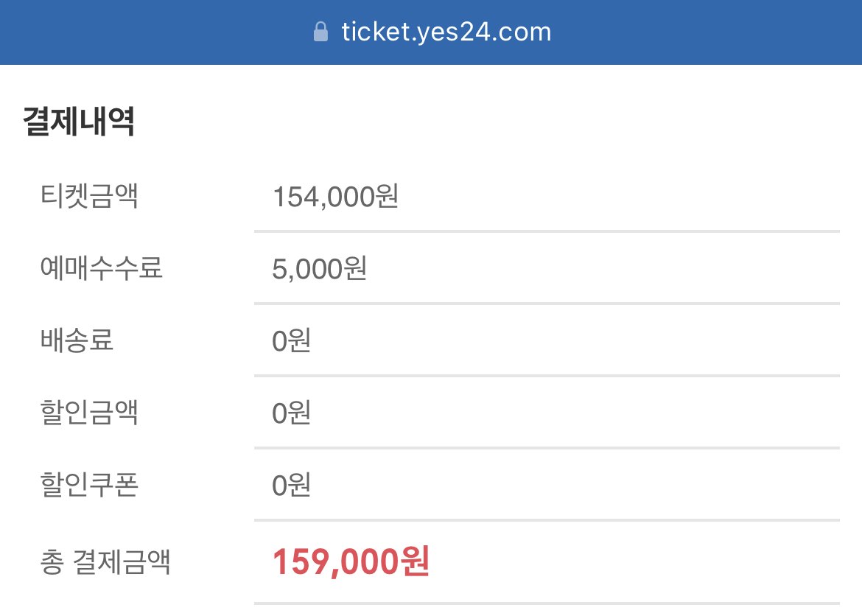The height and width of the screenshot is (616, 862).
Task: Click the 배송료 delivery fee label
Action: 77,340
